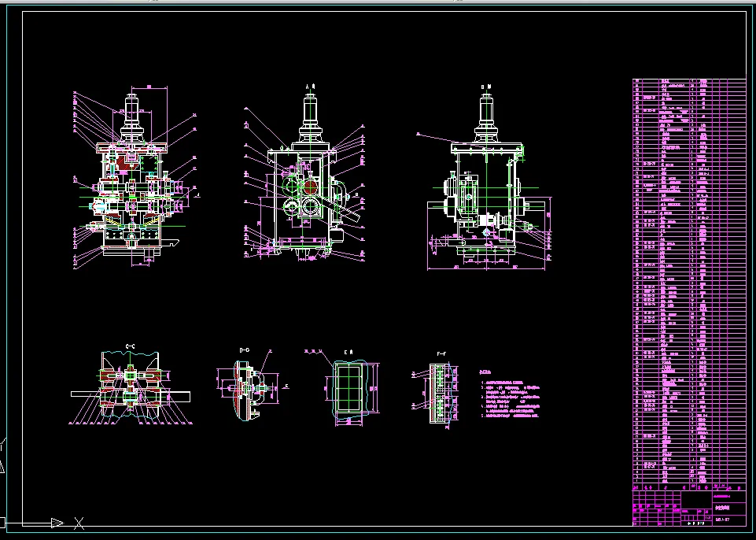The width and height of the screenshot is (756, 540).
Task: Click the UCS X-axis arrow icon
Action: click(57, 523)
